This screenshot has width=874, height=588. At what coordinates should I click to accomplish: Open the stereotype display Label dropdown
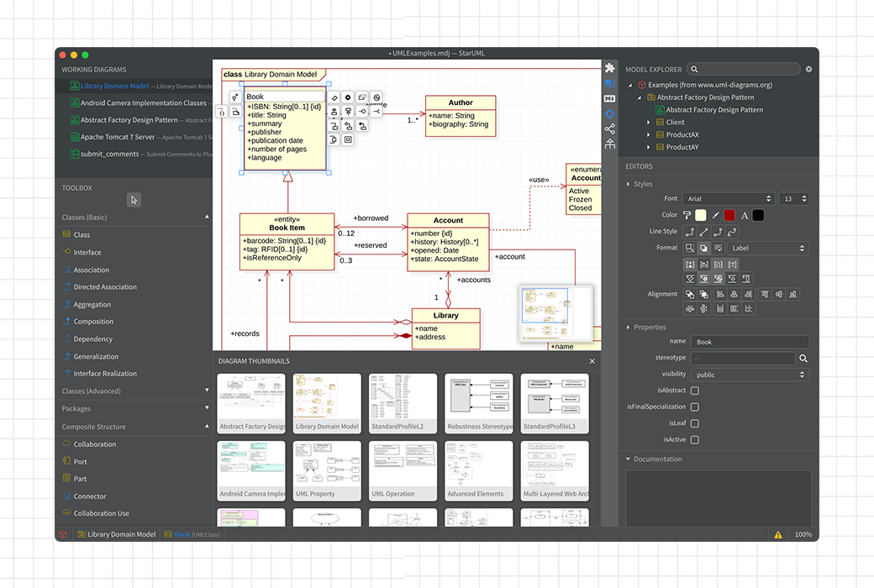coord(768,248)
